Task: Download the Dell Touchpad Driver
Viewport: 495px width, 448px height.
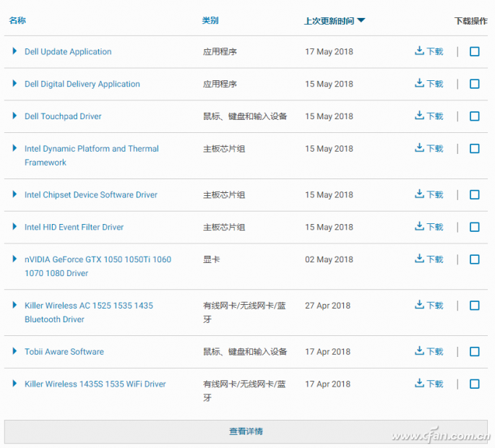Action: coord(429,116)
